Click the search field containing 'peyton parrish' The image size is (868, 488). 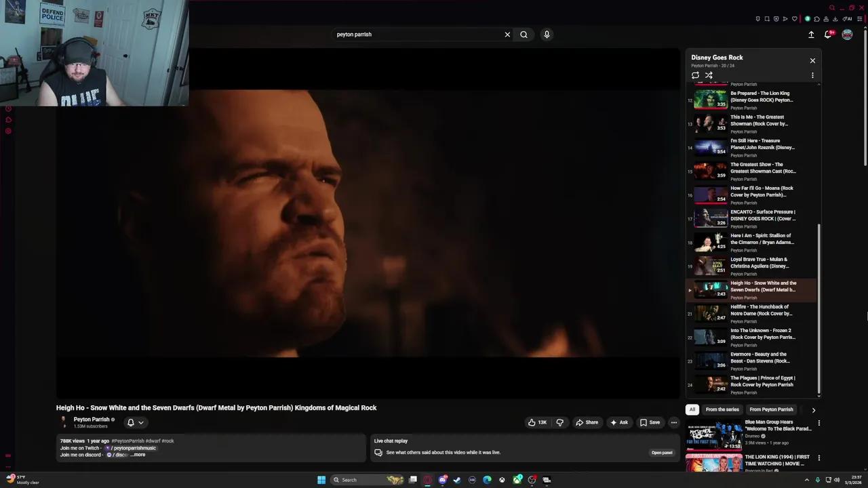coord(417,35)
